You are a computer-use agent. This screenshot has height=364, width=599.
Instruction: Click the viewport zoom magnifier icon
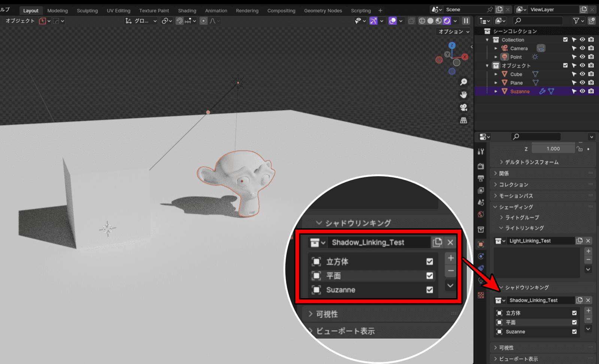tap(464, 82)
